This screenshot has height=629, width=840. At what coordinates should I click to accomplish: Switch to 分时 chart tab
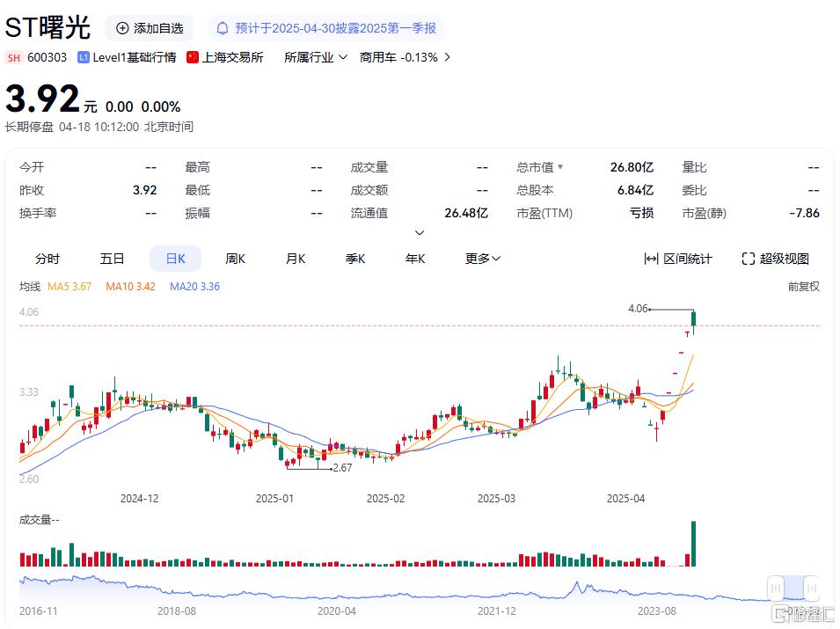point(47,259)
